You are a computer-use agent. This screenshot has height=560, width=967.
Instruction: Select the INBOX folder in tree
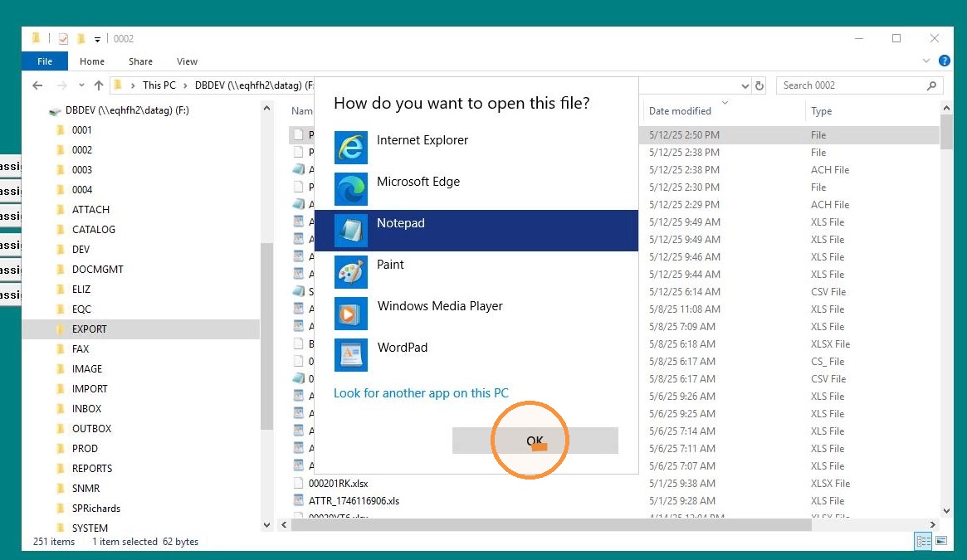click(86, 409)
